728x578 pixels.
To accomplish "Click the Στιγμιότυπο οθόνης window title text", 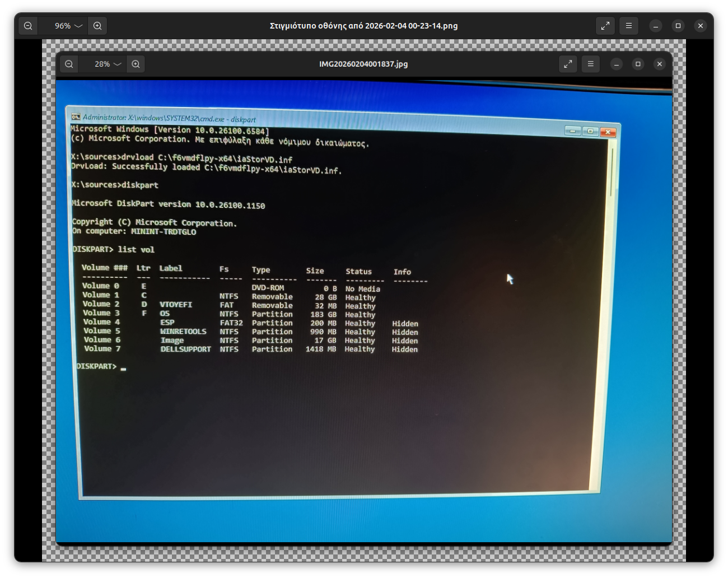I will pos(363,26).
